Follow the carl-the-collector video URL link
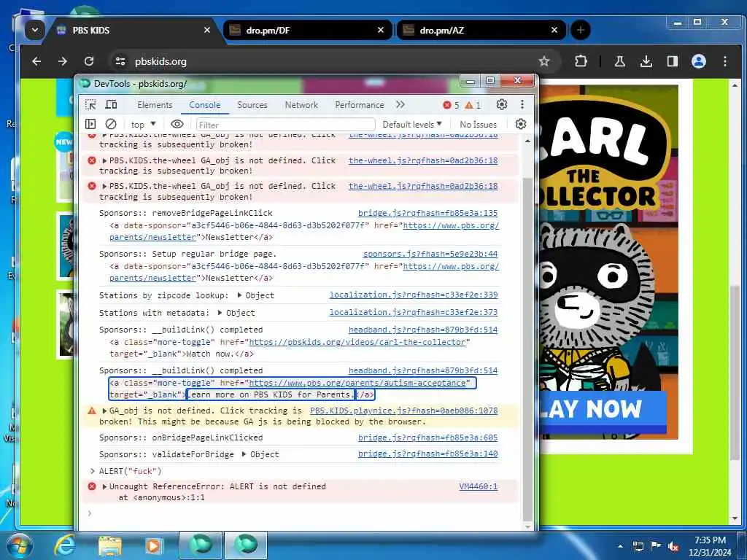Image resolution: width=747 pixels, height=560 pixels. pos(357,342)
